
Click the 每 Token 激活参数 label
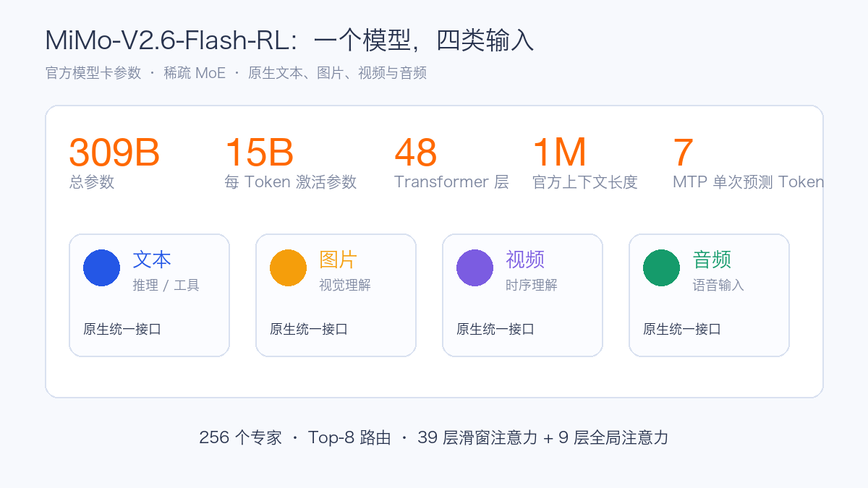click(291, 181)
